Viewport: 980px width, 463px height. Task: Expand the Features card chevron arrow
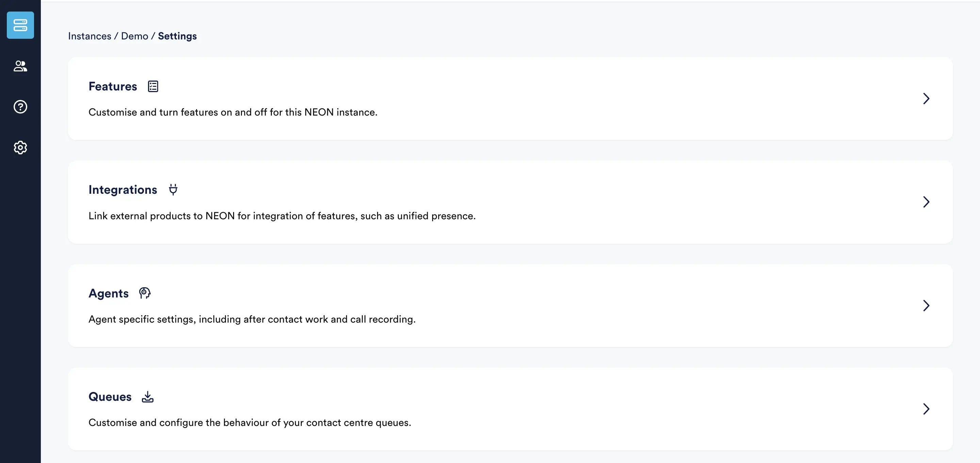pyautogui.click(x=926, y=99)
